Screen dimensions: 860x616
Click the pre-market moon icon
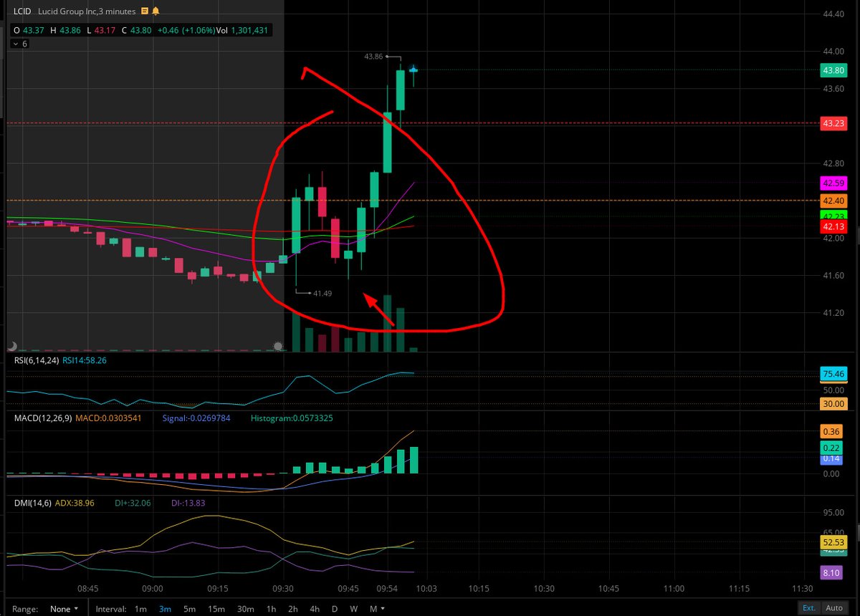[x=12, y=345]
